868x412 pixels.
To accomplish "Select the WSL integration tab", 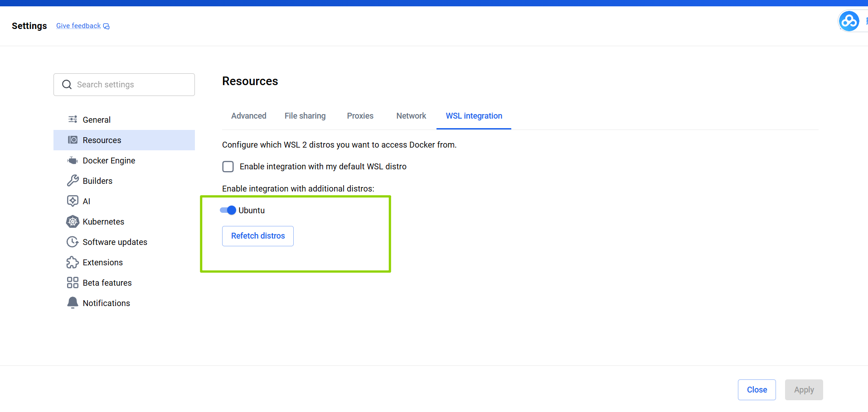I will pyautogui.click(x=474, y=116).
